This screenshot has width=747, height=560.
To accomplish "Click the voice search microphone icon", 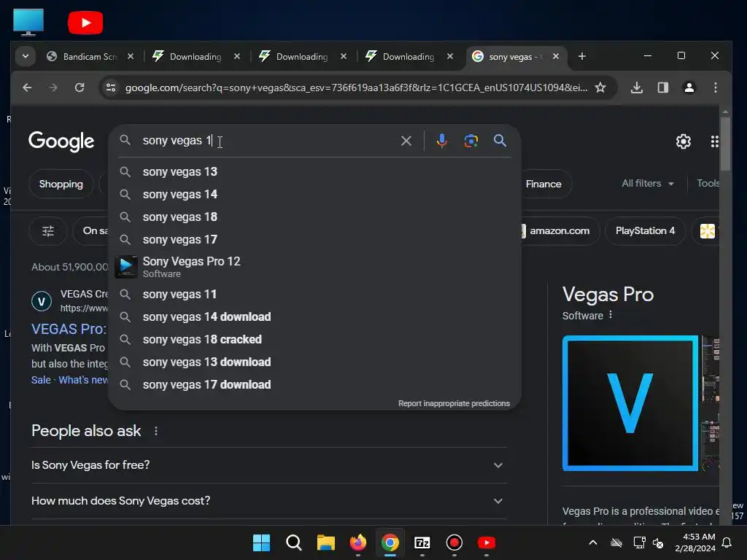I will [x=441, y=141].
